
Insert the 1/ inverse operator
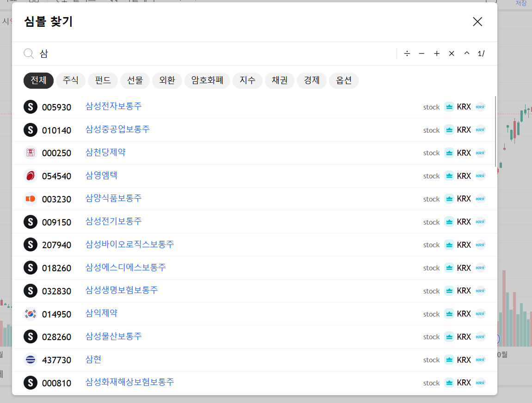[481, 54]
